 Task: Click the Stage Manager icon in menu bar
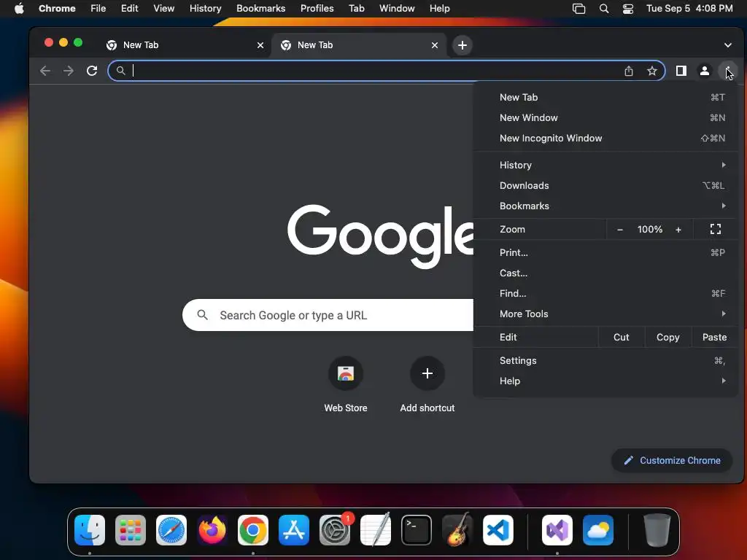[x=578, y=9]
